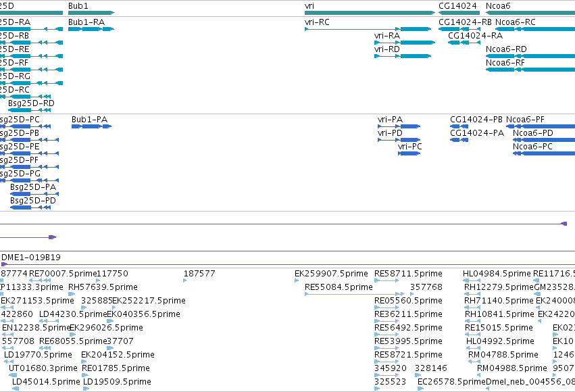Select the RE15015.5prime EST
The height and width of the screenshot is (392, 575).
click(472, 335)
